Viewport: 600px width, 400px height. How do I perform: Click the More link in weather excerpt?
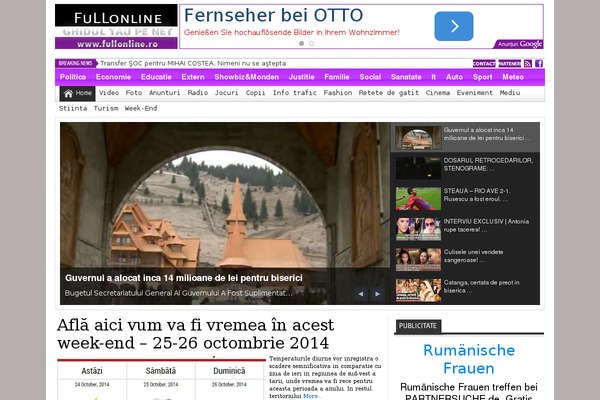pos(311,396)
